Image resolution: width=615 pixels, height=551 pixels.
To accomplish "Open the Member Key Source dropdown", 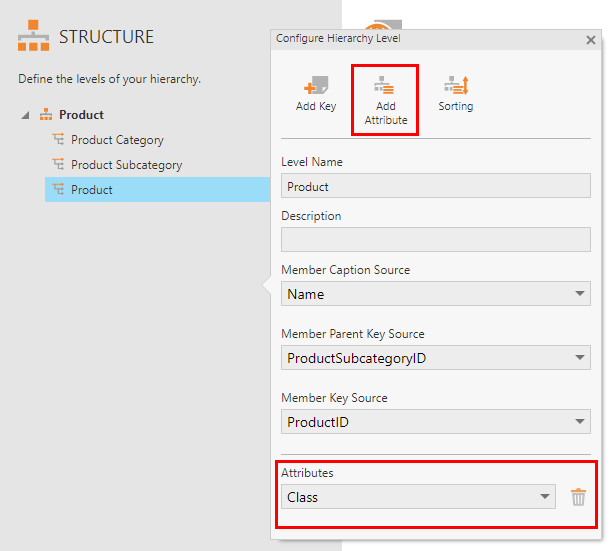I will click(435, 422).
